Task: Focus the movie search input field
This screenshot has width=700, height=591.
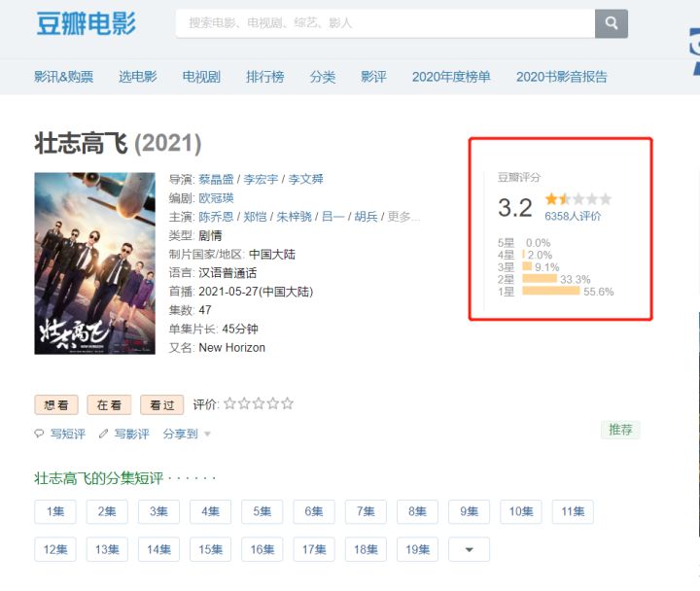Action: click(385, 23)
